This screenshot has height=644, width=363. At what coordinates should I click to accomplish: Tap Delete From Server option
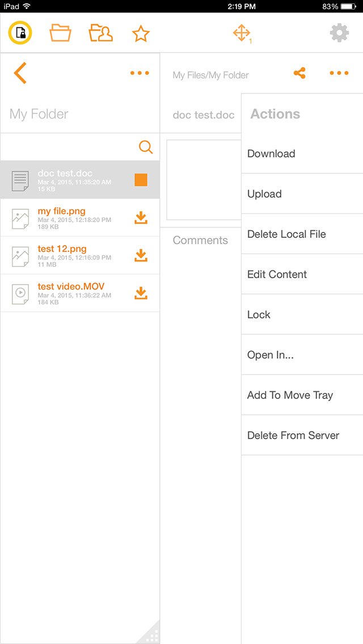pos(293,435)
